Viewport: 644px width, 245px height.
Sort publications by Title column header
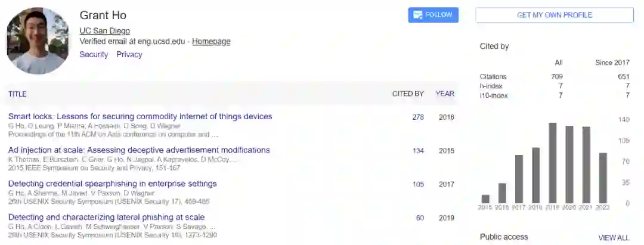coord(17,94)
